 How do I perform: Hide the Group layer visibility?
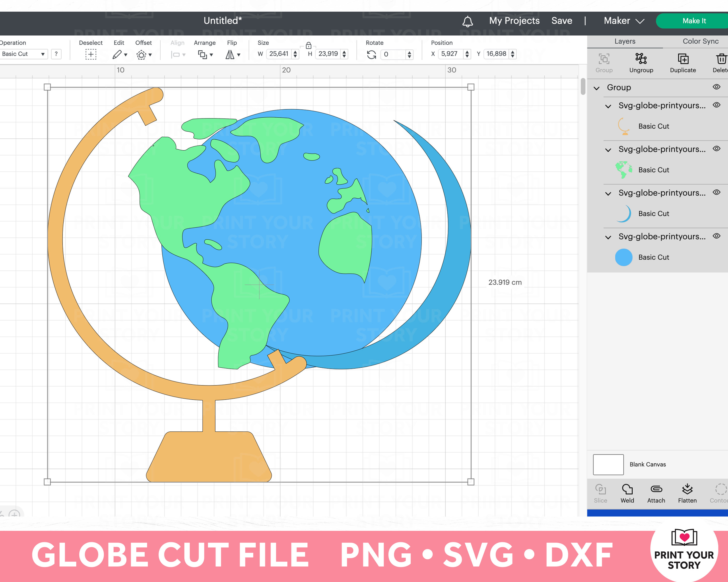pyautogui.click(x=716, y=87)
